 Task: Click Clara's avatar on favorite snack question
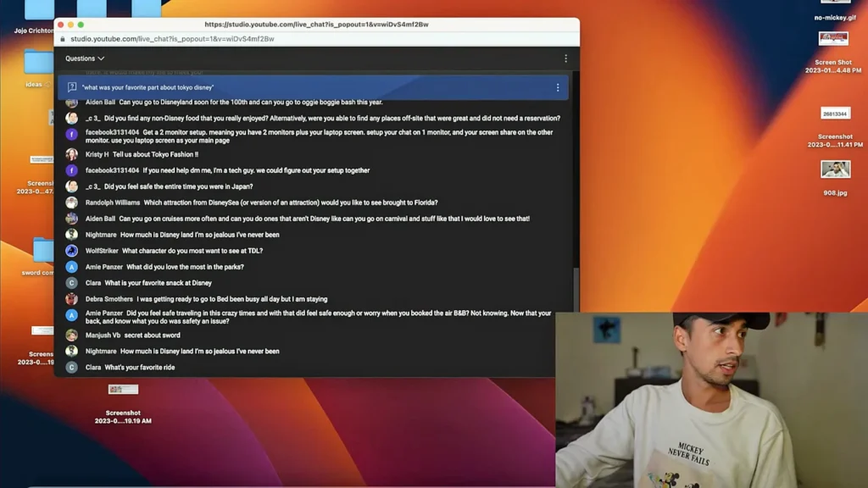(71, 283)
